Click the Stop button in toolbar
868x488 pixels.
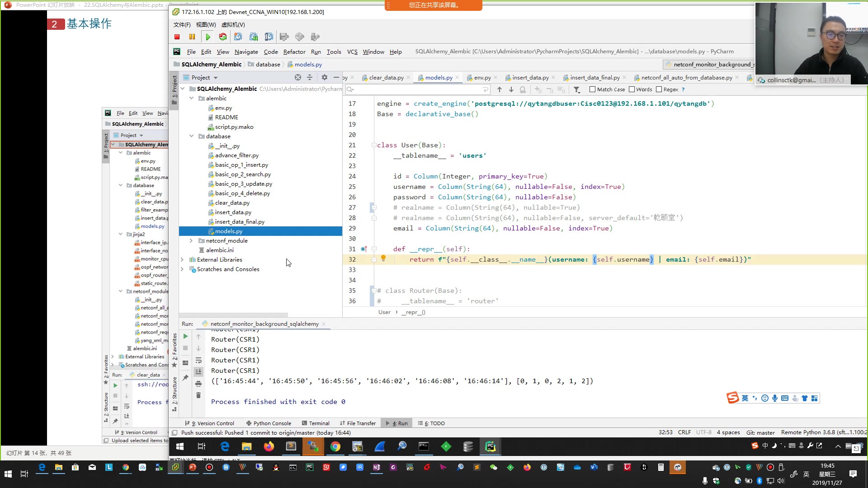(x=177, y=37)
